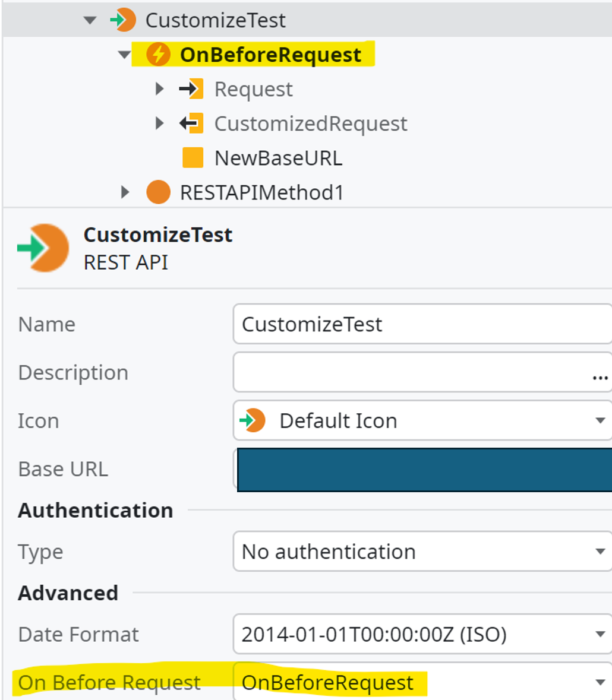Click the RESTAPIMethod1 orange circle icon
The height and width of the screenshot is (700, 612).
click(158, 192)
